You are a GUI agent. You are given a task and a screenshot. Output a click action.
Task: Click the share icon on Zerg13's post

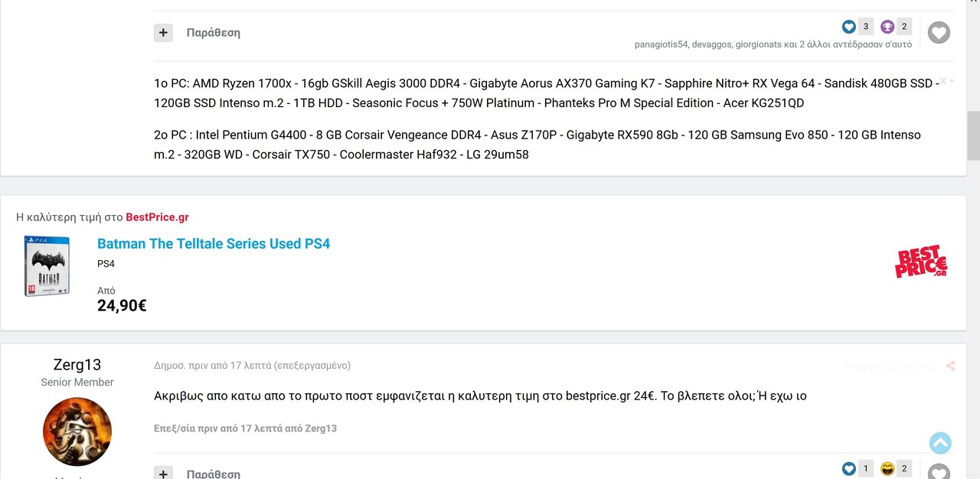coord(951,366)
